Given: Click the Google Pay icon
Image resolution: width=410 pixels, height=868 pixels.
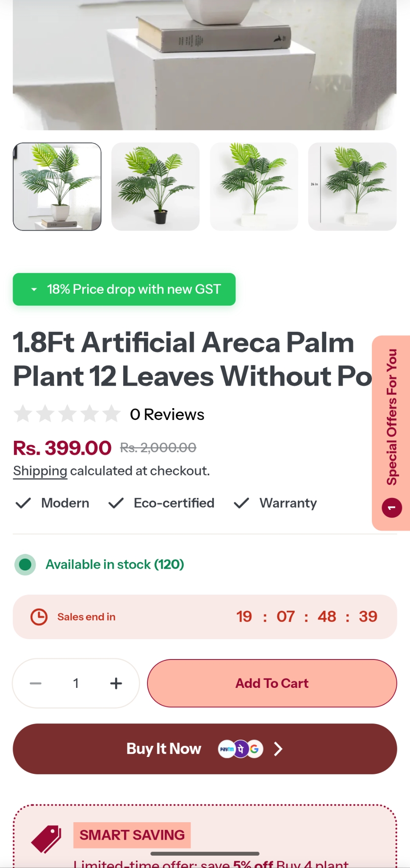Looking at the screenshot, I should (x=255, y=749).
